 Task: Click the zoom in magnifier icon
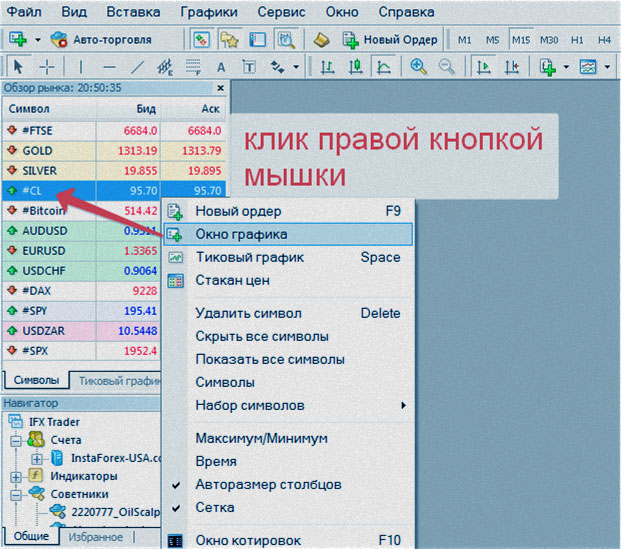[419, 67]
